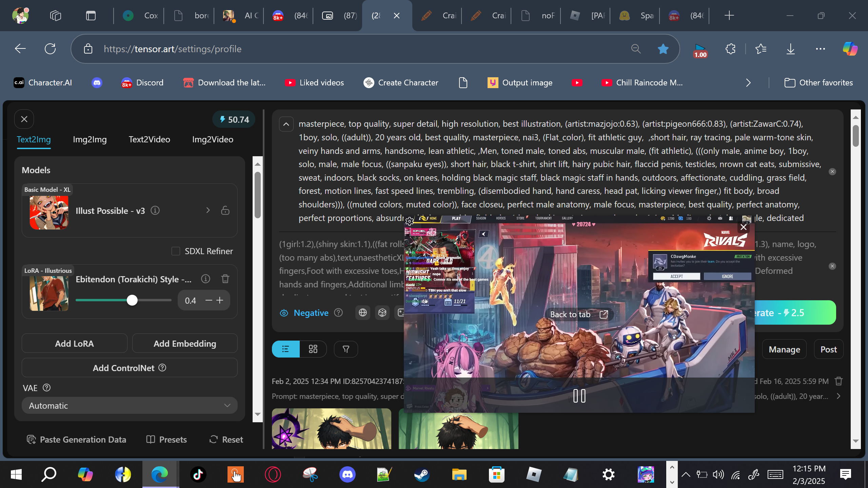
Task: Decrease LoRA weight with the minus button
Action: click(x=209, y=300)
